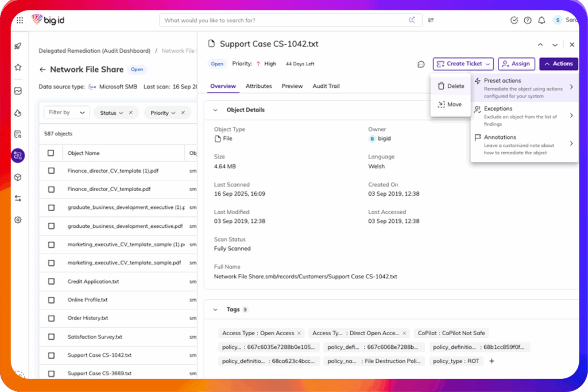Click the Assign button
Image resolution: width=588 pixels, height=392 pixels.
coord(516,64)
